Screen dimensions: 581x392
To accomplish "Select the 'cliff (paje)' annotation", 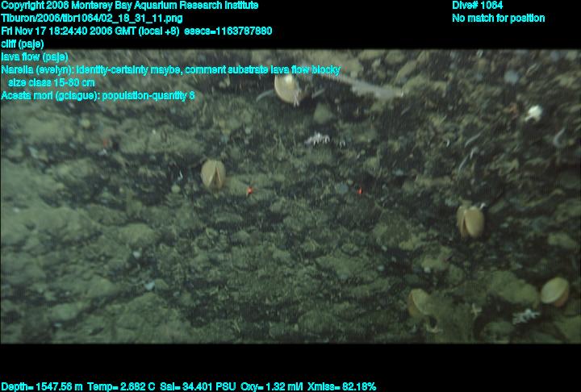I will [23, 44].
